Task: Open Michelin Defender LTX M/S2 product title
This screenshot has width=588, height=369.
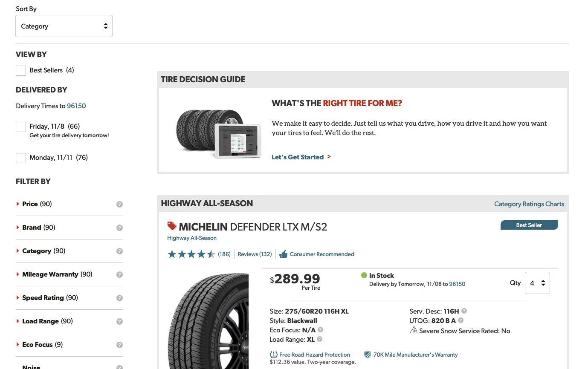Action: point(253,227)
